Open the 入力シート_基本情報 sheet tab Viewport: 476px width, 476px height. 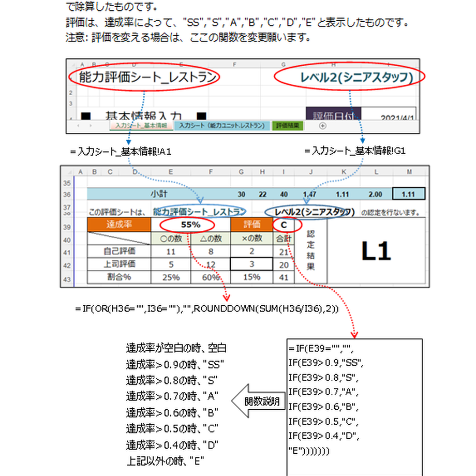(141, 126)
